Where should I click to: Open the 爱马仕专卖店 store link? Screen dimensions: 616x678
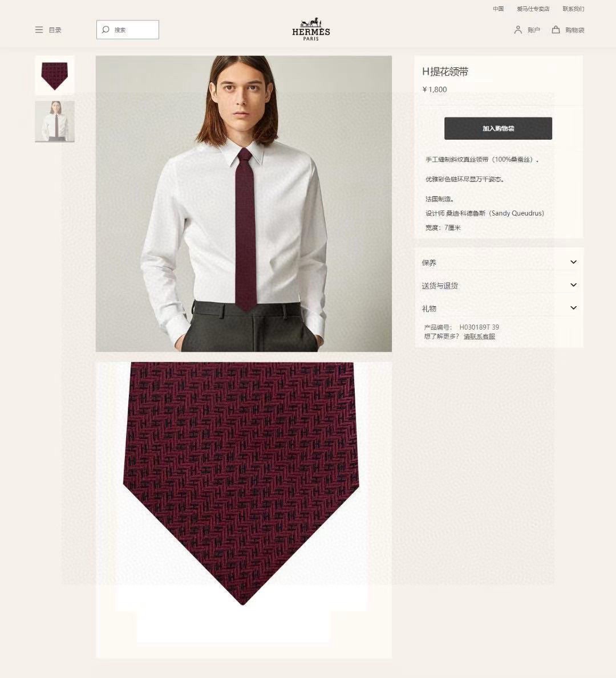533,9
